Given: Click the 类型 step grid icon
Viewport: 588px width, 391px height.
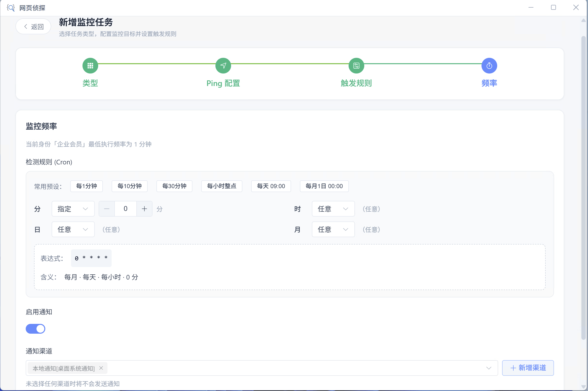Looking at the screenshot, I should (90, 66).
